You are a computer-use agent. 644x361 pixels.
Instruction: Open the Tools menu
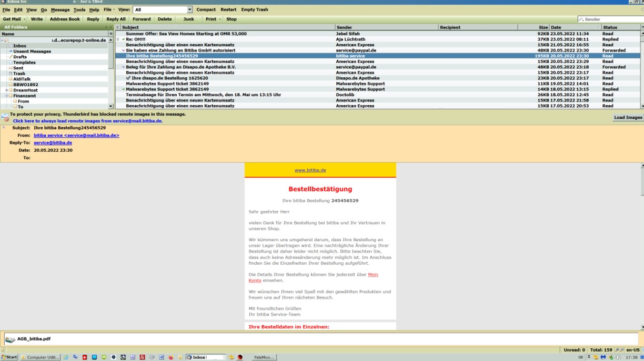click(x=79, y=10)
